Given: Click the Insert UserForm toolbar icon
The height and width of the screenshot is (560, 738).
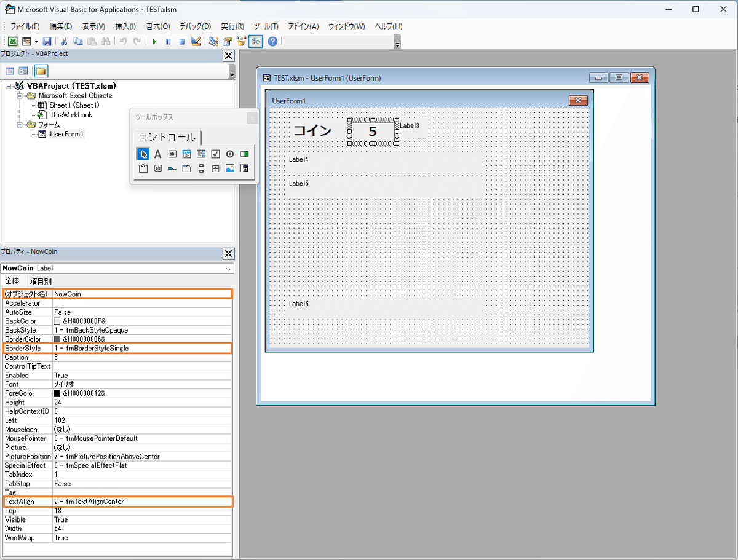Looking at the screenshot, I should [26, 42].
